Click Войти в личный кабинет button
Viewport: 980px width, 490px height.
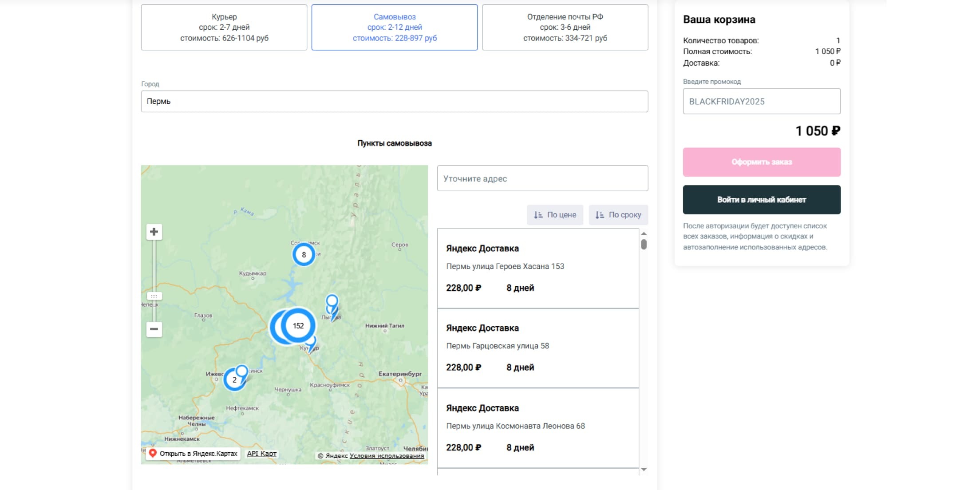pos(762,200)
